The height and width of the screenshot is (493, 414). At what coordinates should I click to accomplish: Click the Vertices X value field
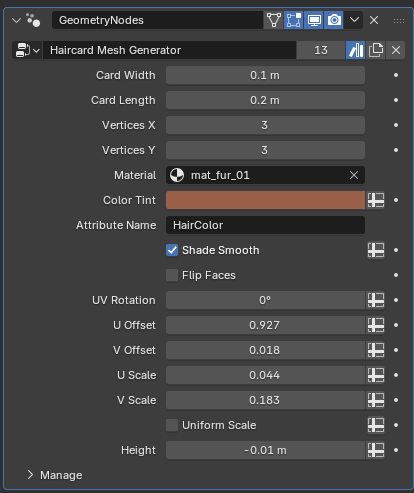point(265,125)
